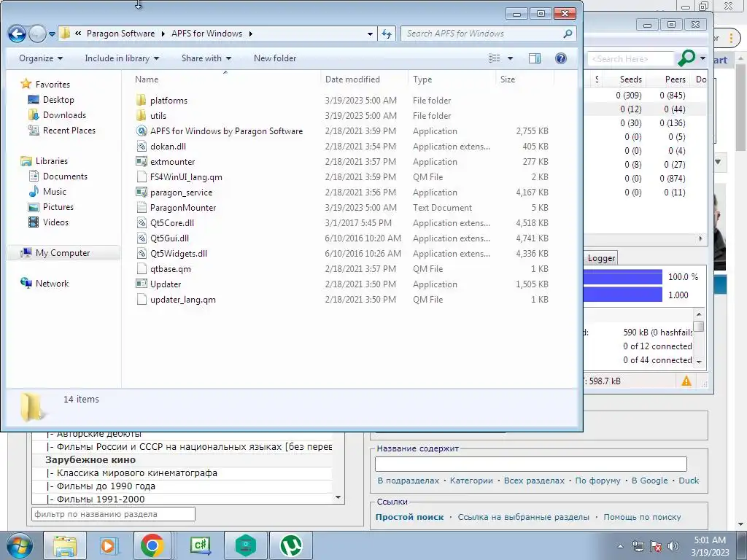
Task: Sort torrent list by Peers column
Action: (675, 79)
